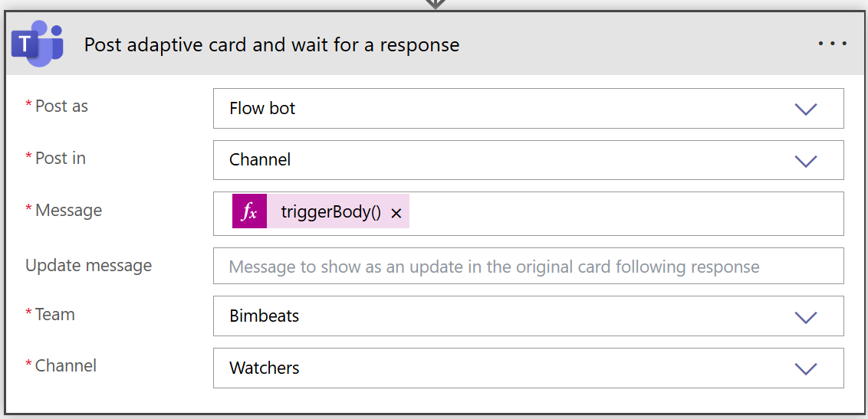868x419 pixels.
Task: Click the Post in field showing Channel
Action: (x=528, y=160)
